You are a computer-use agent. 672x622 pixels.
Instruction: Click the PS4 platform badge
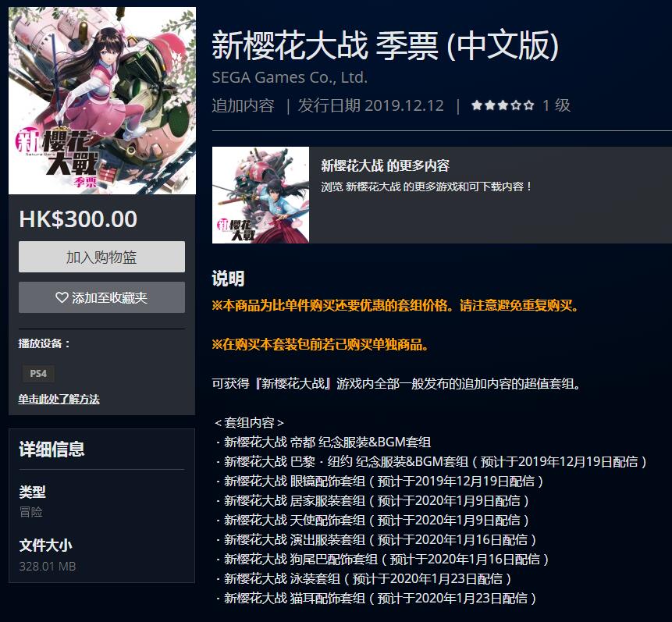tap(38, 373)
